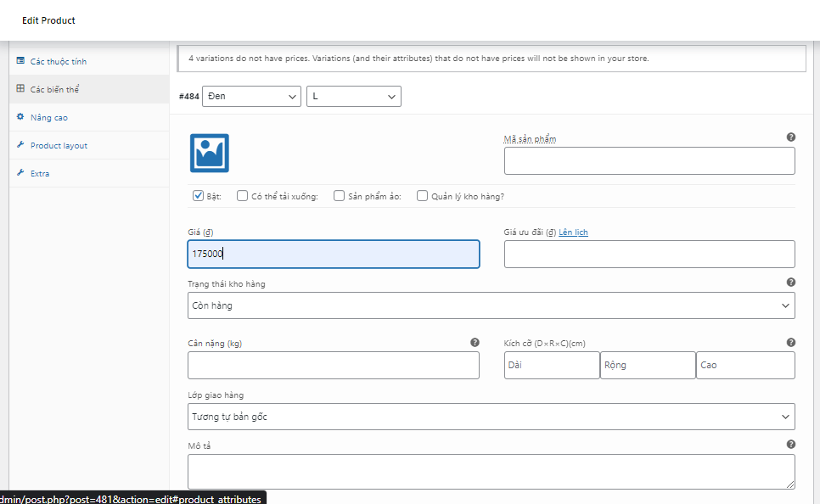Tick the Sản phẩm ảo checkbox
This screenshot has height=504, width=820.
[340, 196]
